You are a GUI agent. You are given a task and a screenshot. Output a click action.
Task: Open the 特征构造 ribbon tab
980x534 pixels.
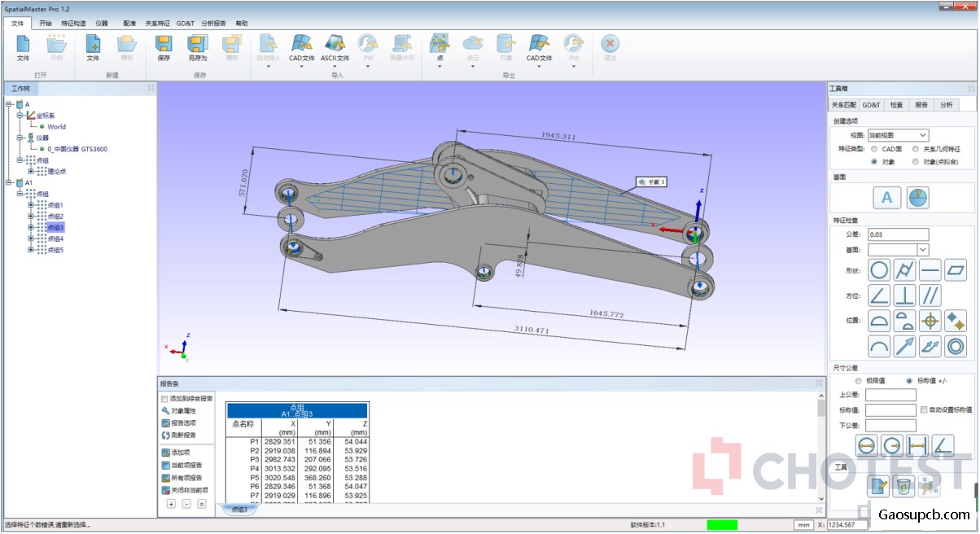tap(73, 24)
